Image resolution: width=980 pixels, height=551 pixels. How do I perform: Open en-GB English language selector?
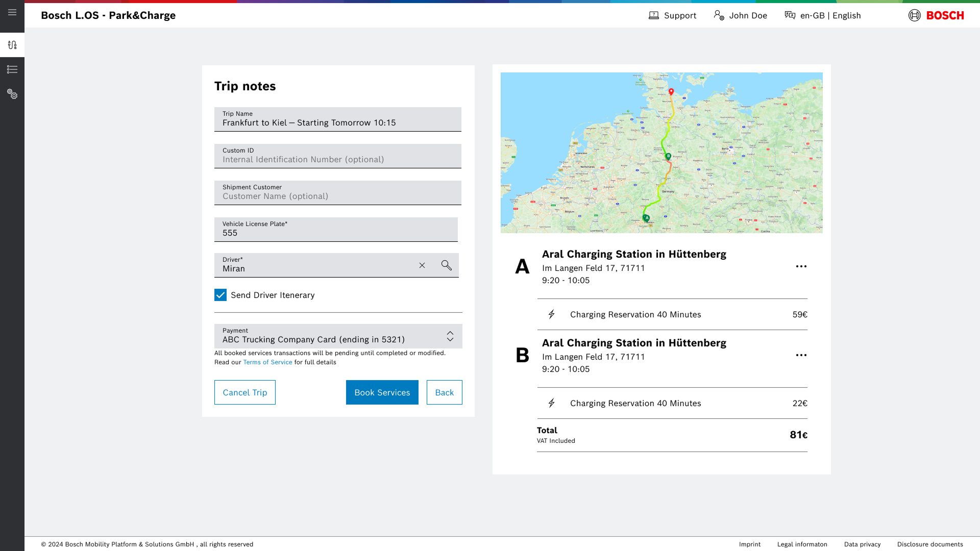click(823, 15)
